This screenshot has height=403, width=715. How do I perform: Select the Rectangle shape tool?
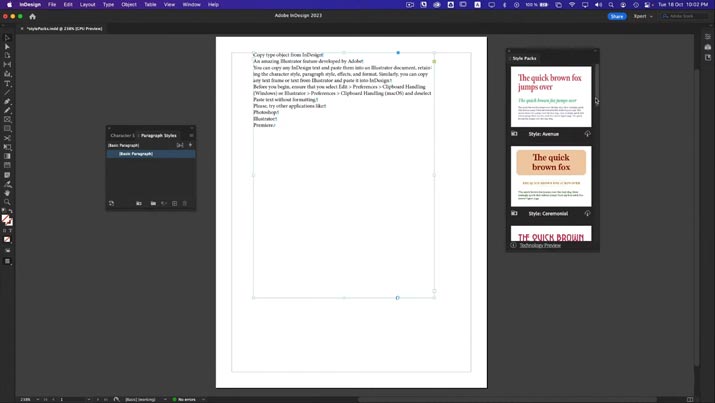point(7,129)
